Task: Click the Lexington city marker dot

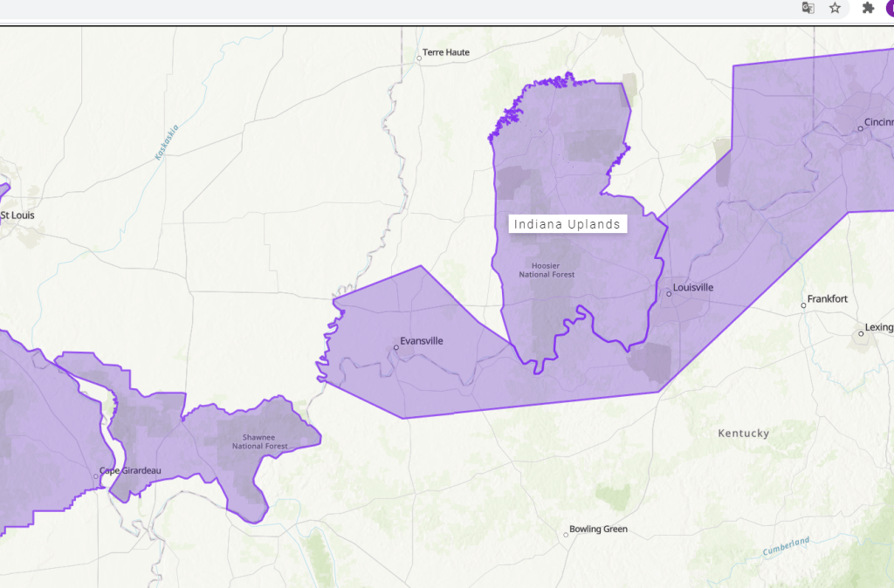Action: [x=860, y=333]
